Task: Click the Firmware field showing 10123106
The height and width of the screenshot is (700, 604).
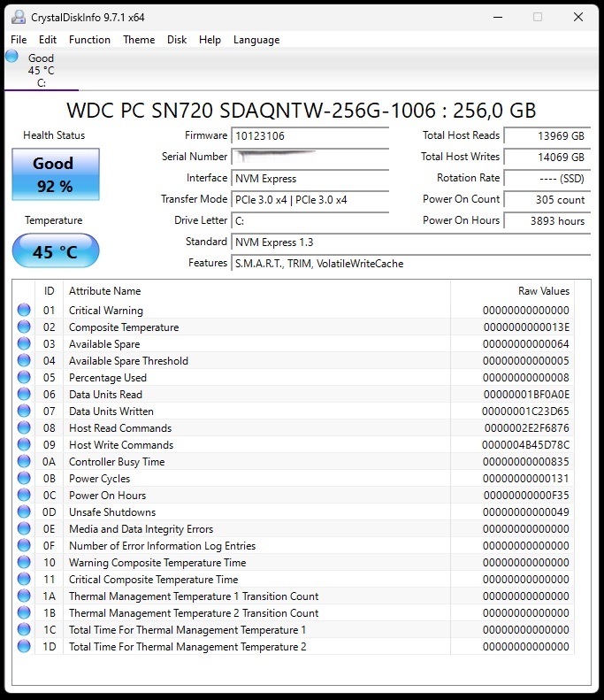Action: point(310,136)
